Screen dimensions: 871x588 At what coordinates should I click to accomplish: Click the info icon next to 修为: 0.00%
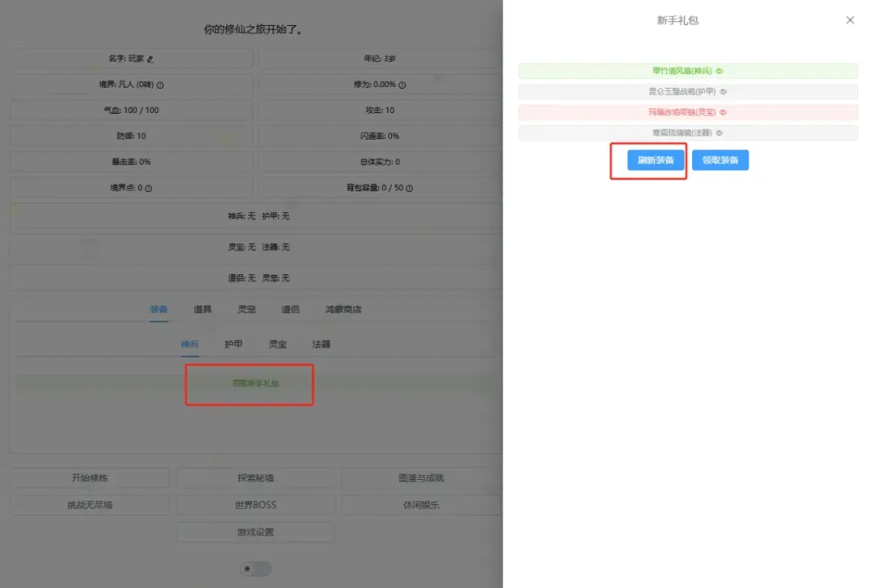tap(401, 82)
